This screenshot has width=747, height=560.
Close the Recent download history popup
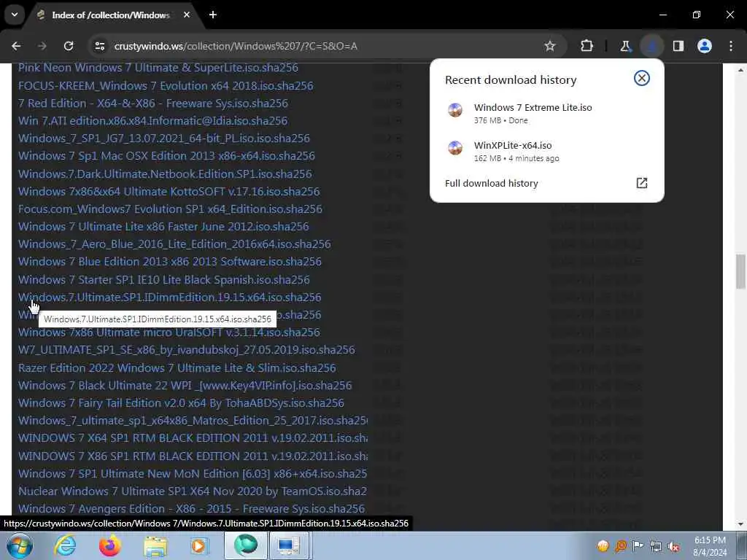[642, 78]
